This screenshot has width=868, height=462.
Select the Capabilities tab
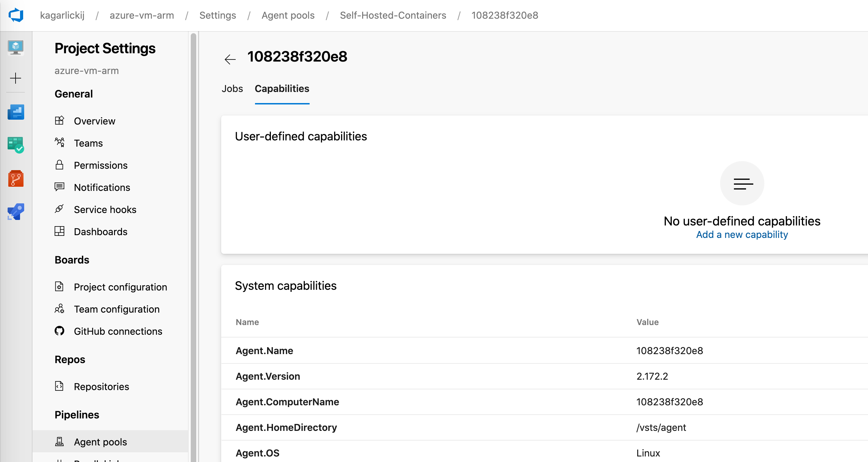click(282, 89)
